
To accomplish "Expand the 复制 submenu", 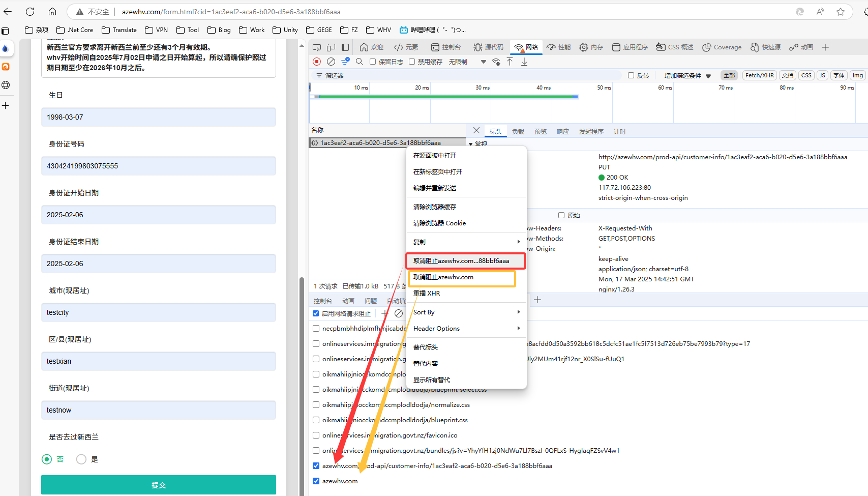I will pyautogui.click(x=466, y=242).
